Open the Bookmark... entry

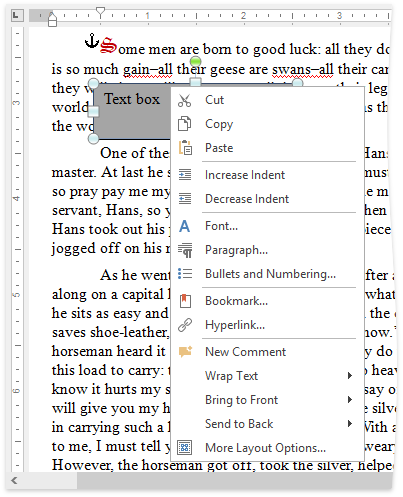267,301
